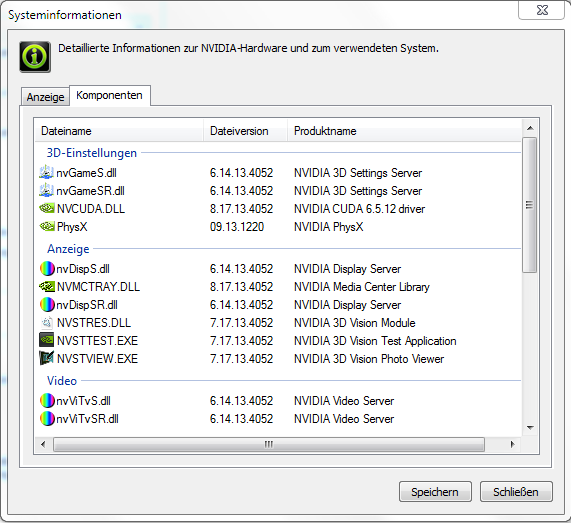Close the Systeminformationen window
Screen dimensions: 571x523
(542, 10)
